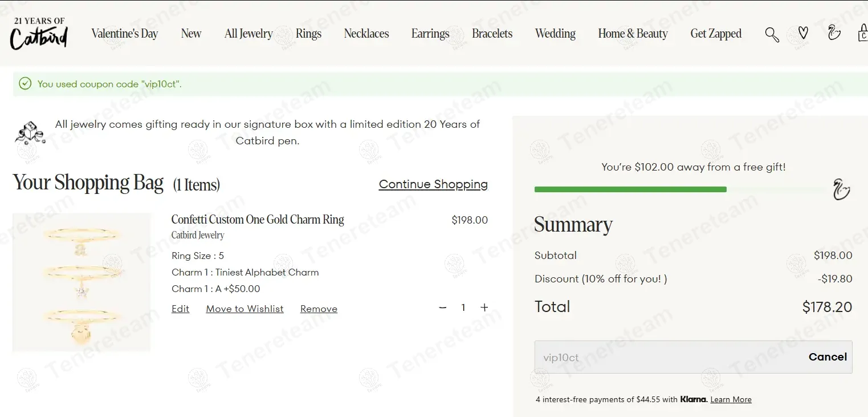Image resolution: width=868 pixels, height=417 pixels.
Task: Edit the Confetti Charm Ring item
Action: click(x=180, y=309)
